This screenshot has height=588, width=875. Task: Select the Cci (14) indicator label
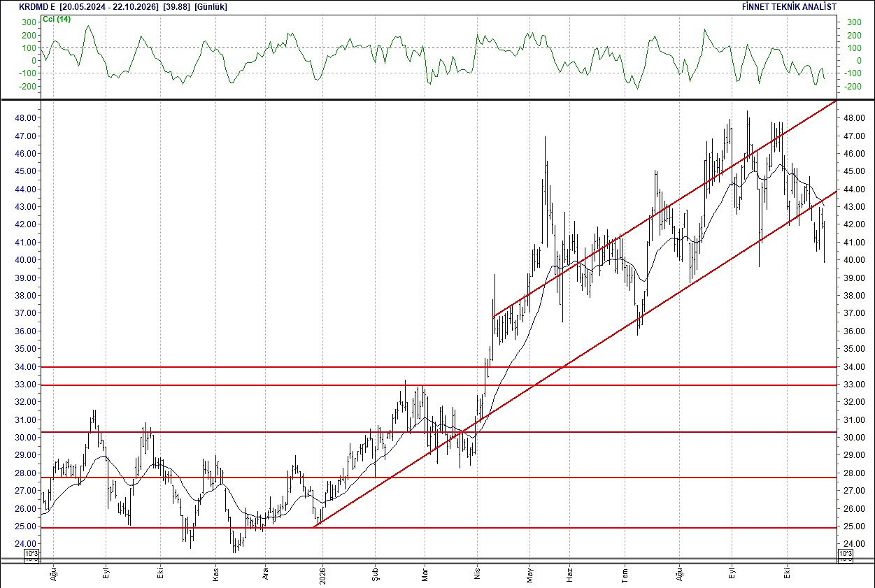pos(57,19)
